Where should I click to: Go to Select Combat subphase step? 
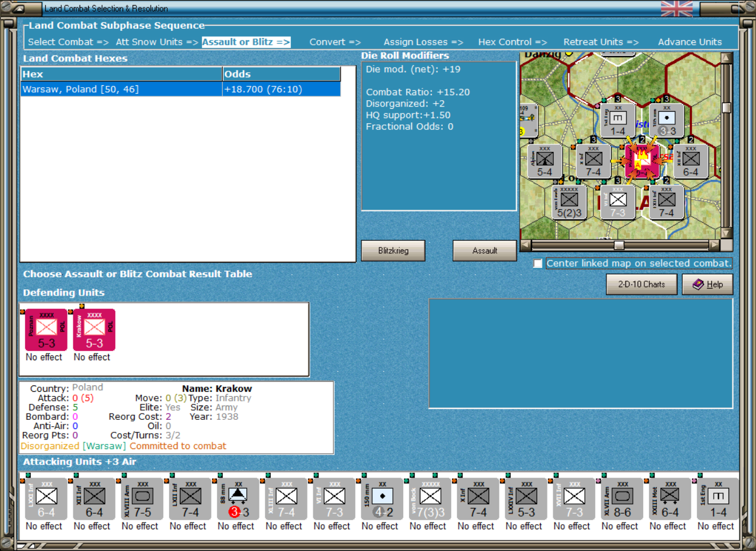68,42
